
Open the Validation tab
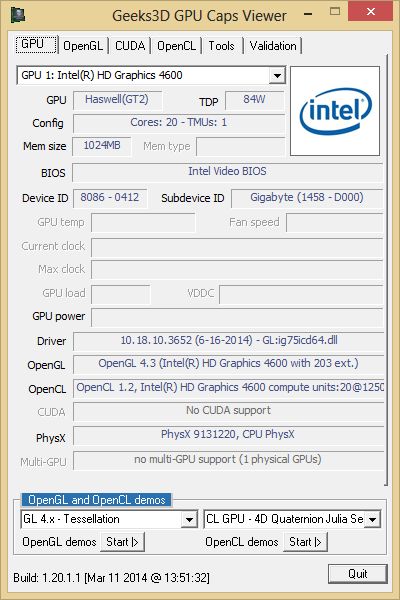pyautogui.click(x=273, y=46)
